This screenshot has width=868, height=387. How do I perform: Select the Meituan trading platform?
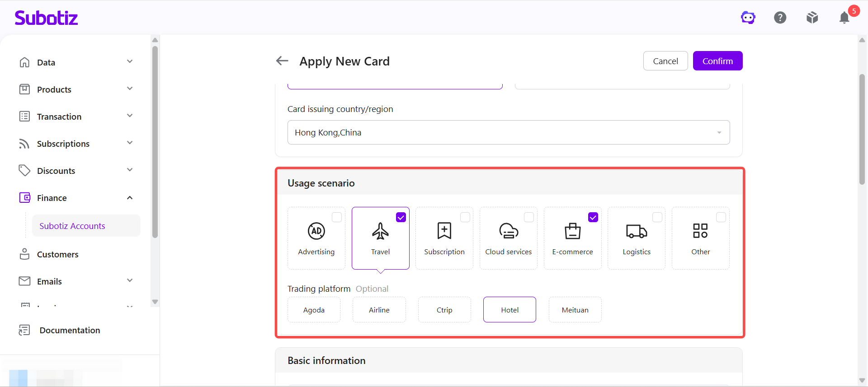(x=575, y=310)
